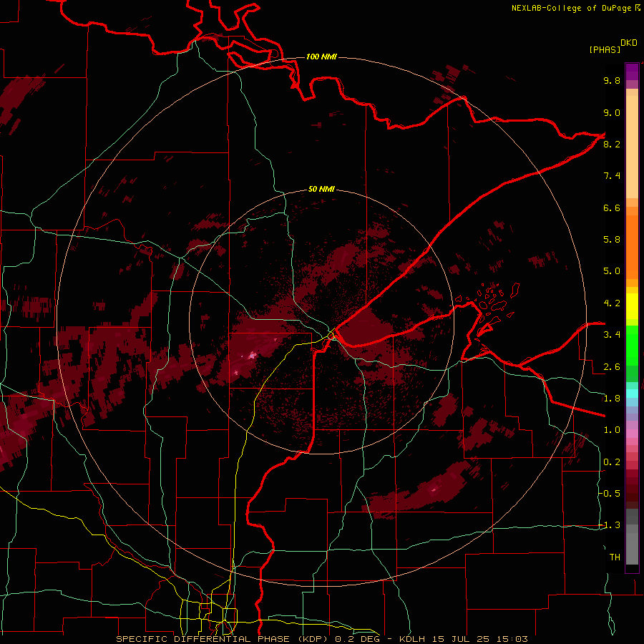This screenshot has width=644, height=644.
Task: Select the DKD label above the color scale
Action: pos(629,43)
